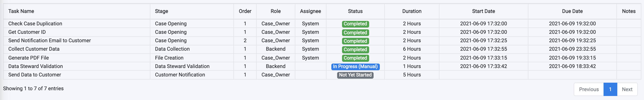Sort by Start Date column header

pyautogui.click(x=483, y=11)
